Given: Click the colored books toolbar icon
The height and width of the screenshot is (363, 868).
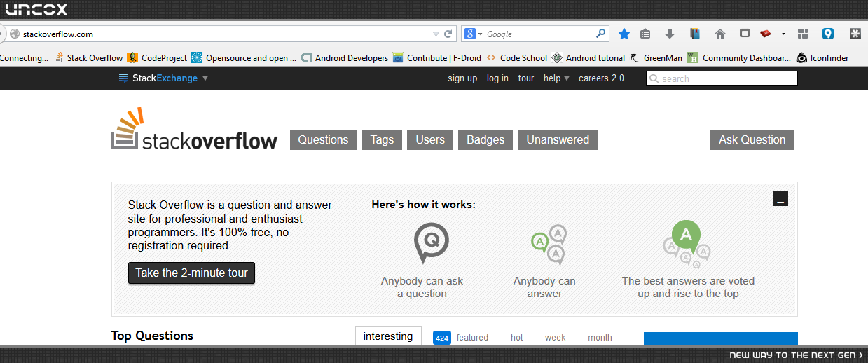Looking at the screenshot, I should (x=695, y=34).
